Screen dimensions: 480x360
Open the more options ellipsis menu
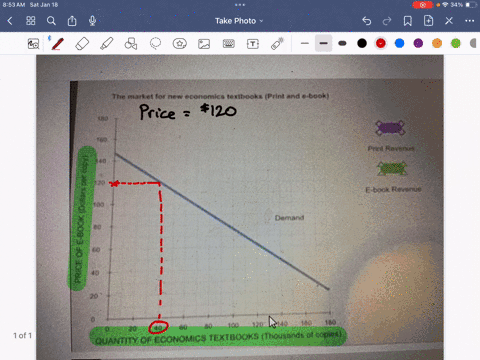click(x=470, y=21)
